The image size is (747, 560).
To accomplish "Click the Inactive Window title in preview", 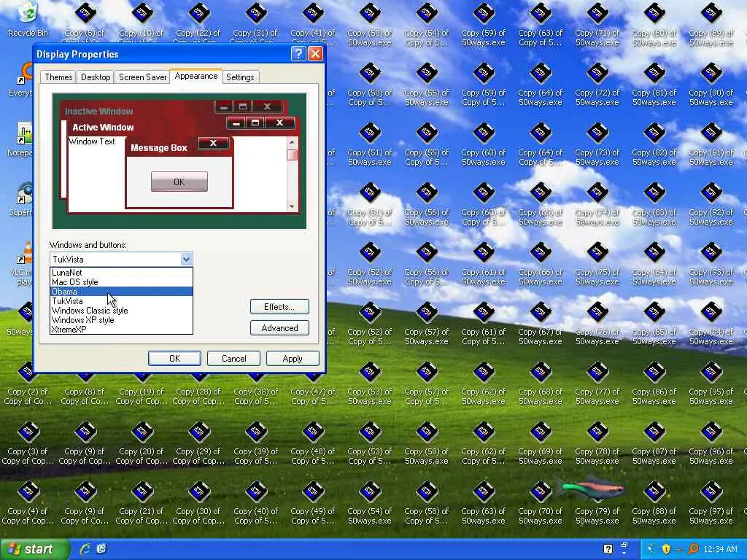I will [98, 111].
